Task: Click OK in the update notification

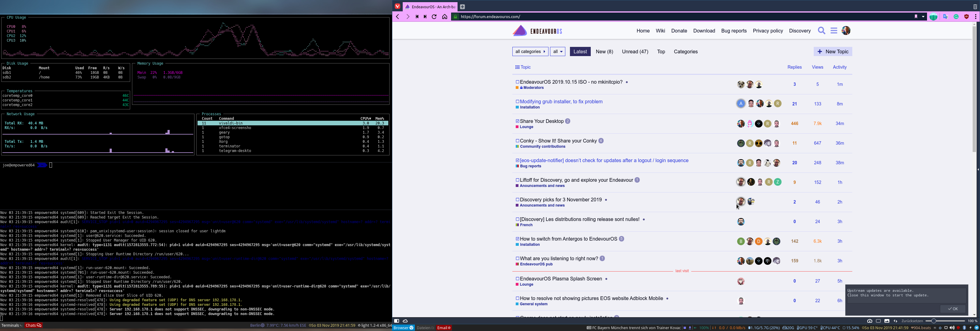Action: coord(953,309)
